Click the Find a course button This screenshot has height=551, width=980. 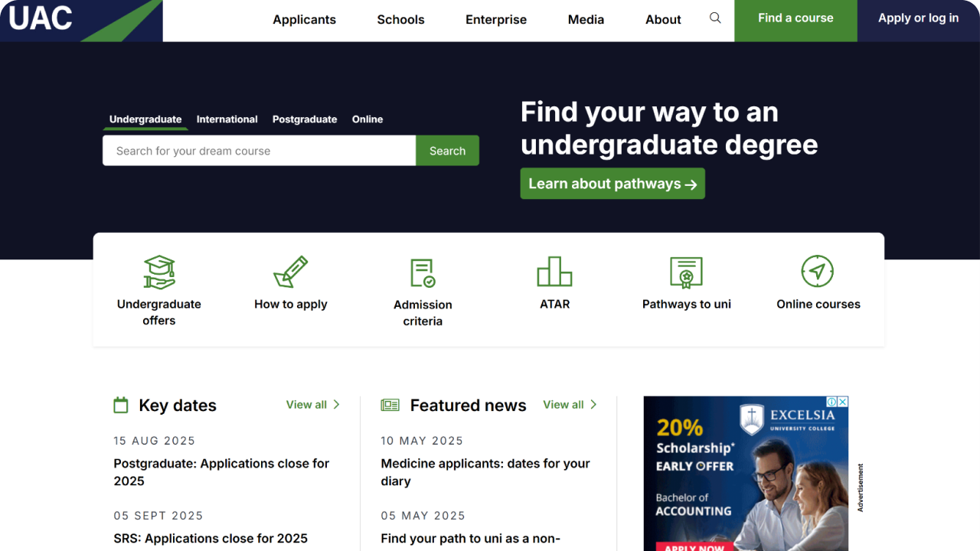pos(795,21)
